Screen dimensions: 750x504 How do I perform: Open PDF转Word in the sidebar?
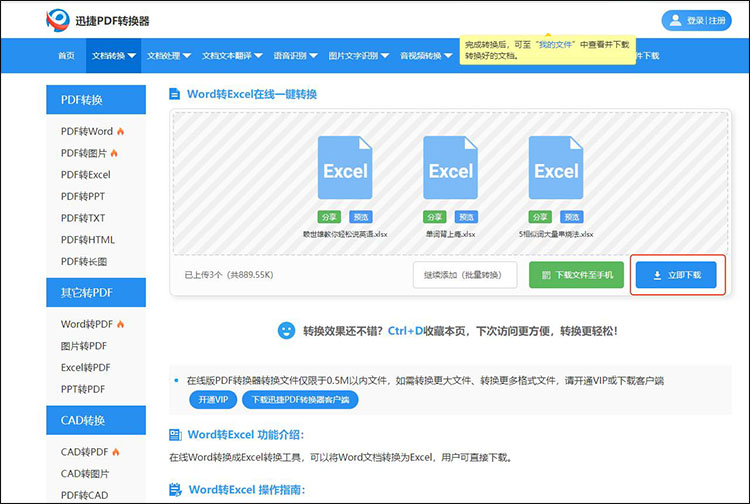pos(87,131)
